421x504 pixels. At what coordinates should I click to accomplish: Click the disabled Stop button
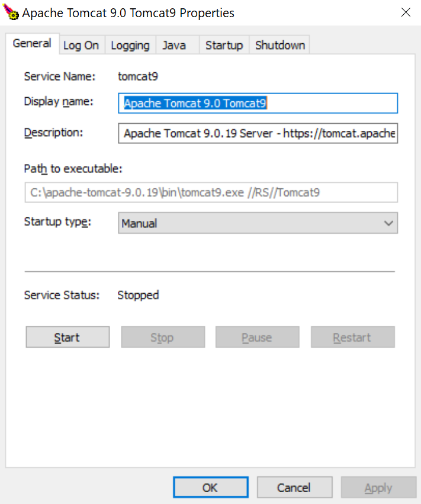coord(163,337)
